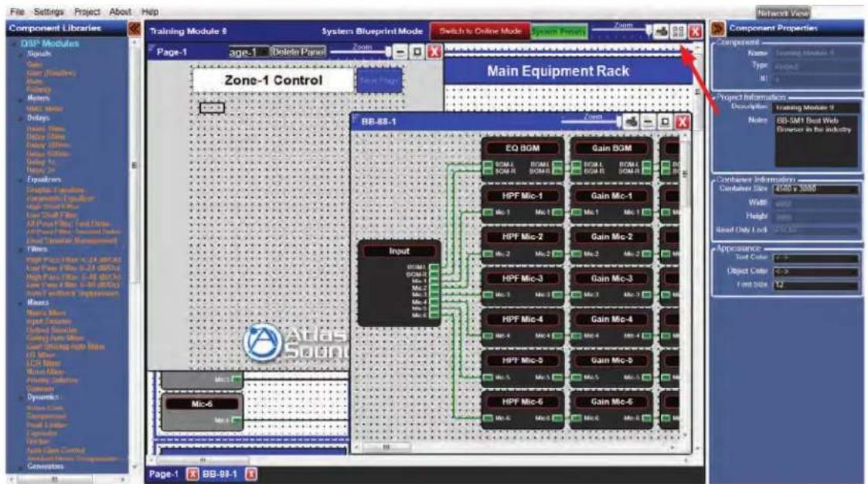Close the BB-88-1 bottom tab with its X

[x=250, y=474]
